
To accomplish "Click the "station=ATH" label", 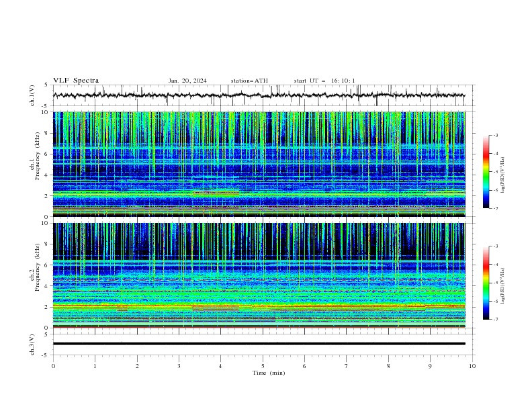I will 249,81.
